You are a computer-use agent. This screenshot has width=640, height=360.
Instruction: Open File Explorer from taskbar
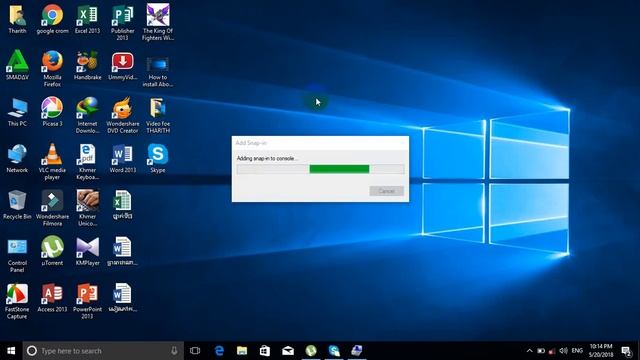tap(242, 351)
